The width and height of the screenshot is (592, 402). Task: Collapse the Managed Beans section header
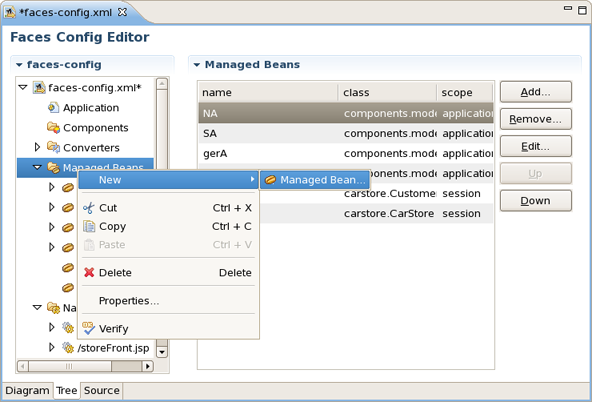click(197, 65)
